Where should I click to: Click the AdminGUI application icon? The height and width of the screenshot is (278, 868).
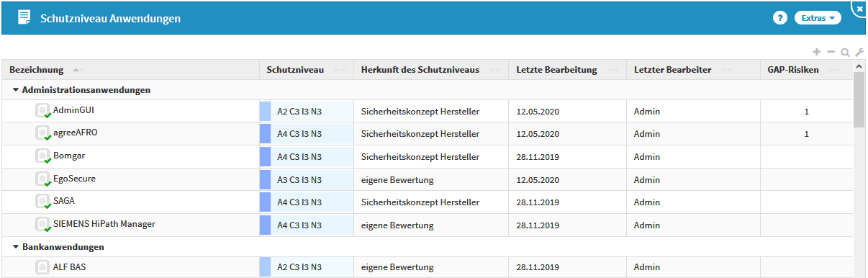point(43,110)
